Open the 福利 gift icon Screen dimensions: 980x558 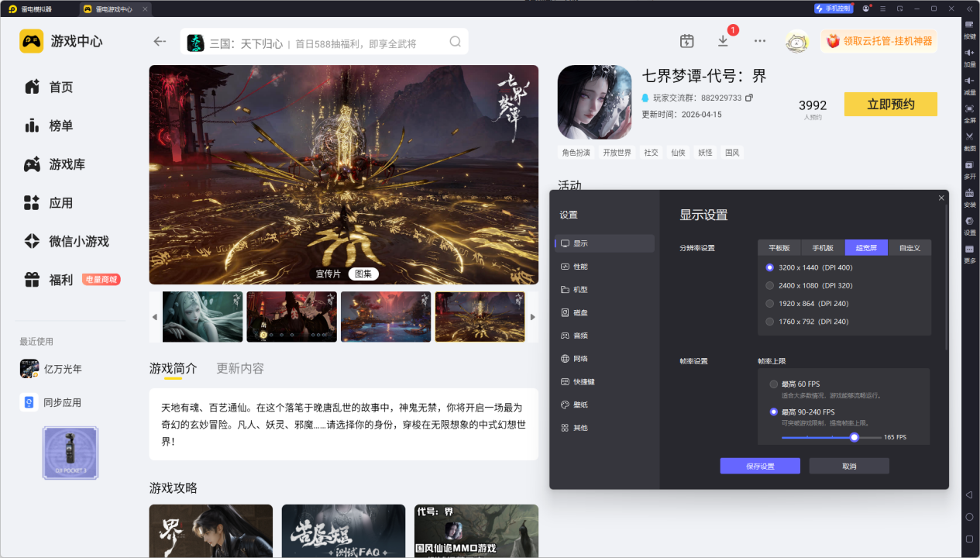[32, 280]
